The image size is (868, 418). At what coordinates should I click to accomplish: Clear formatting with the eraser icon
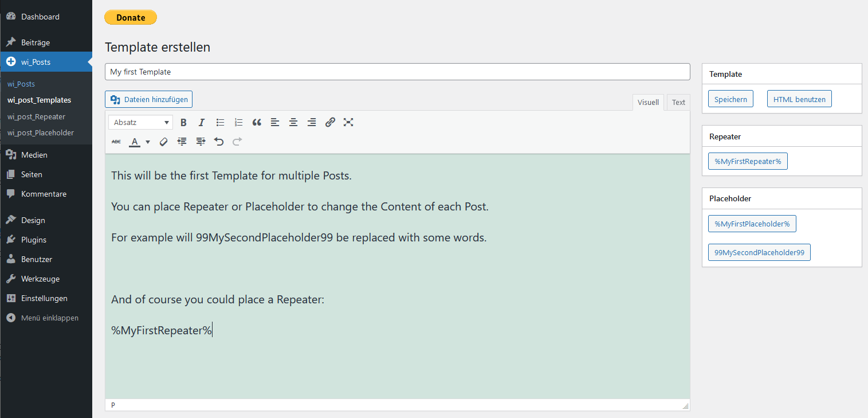tap(163, 141)
